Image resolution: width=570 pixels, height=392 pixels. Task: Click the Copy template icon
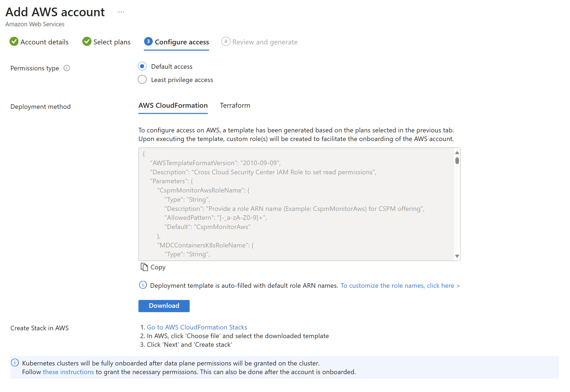(x=144, y=267)
